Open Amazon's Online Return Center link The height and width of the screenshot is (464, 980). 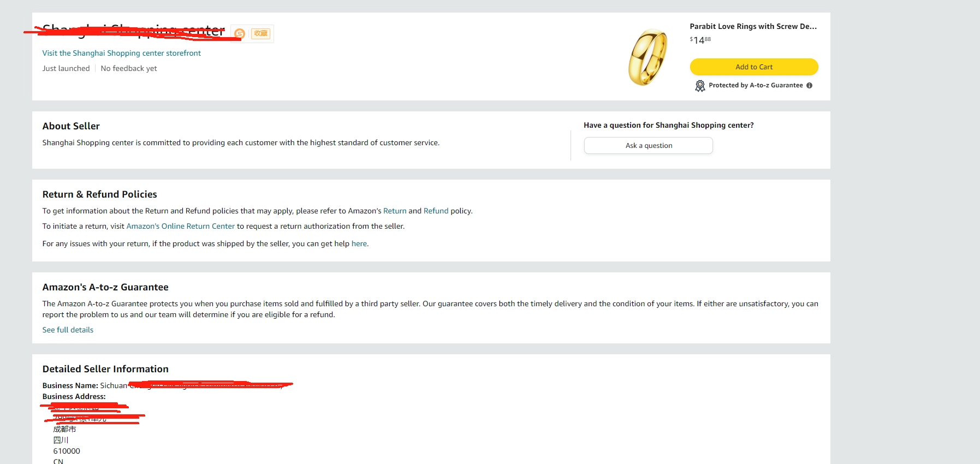181,226
